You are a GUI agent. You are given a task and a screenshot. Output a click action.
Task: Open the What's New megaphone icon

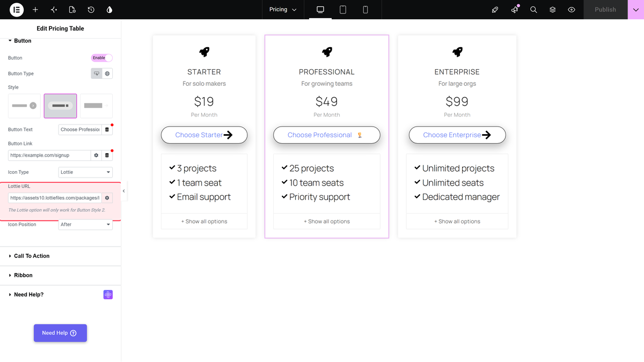pyautogui.click(x=515, y=10)
